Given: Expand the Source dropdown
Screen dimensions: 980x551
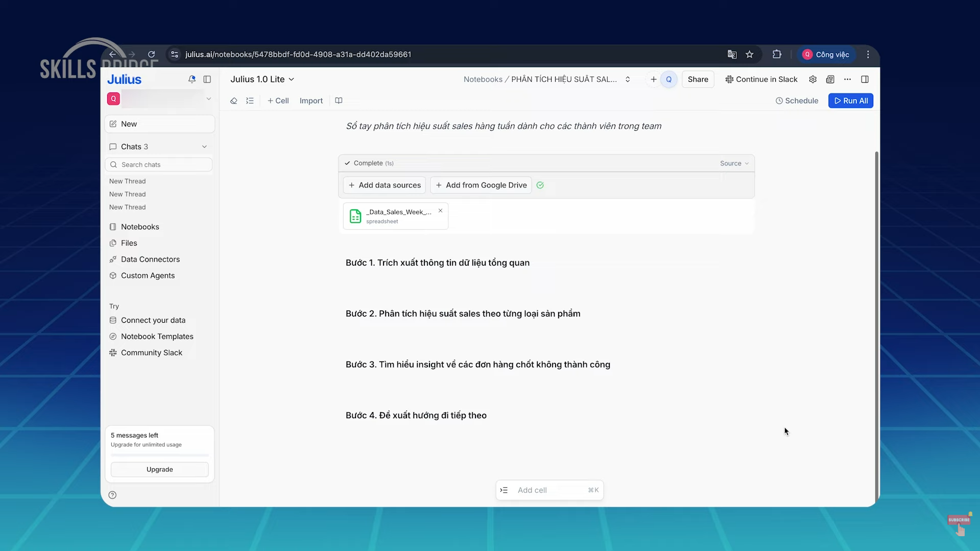Looking at the screenshot, I should click(734, 163).
